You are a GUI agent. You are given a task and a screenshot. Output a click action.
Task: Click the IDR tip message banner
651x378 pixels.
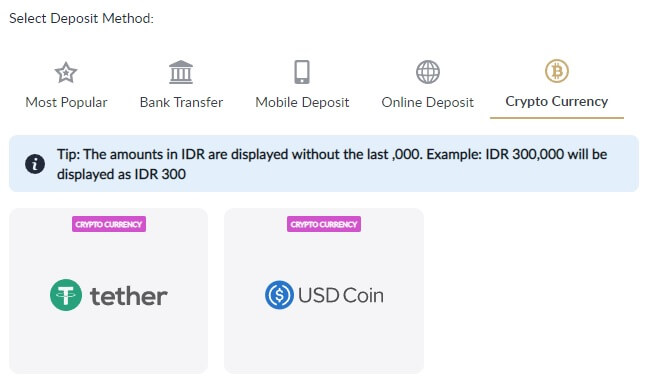[x=324, y=164]
